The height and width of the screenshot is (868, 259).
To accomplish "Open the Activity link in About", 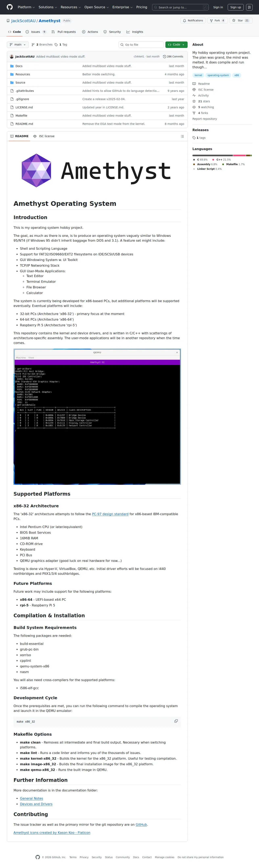I will [x=201, y=95].
